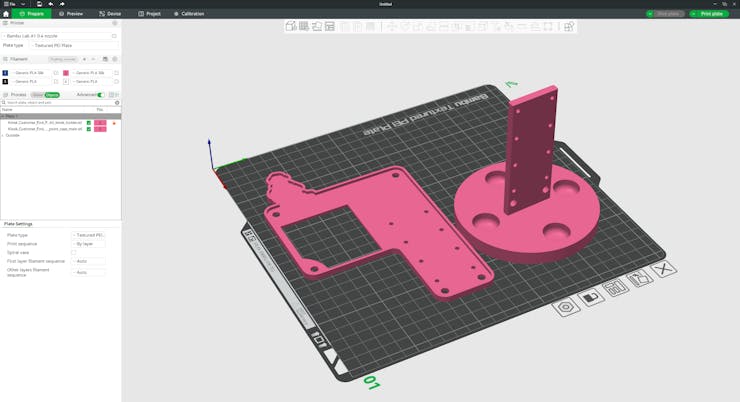Open the Assembly view icon at toolbar end
Screen dimensions: 740x402
tap(569, 26)
